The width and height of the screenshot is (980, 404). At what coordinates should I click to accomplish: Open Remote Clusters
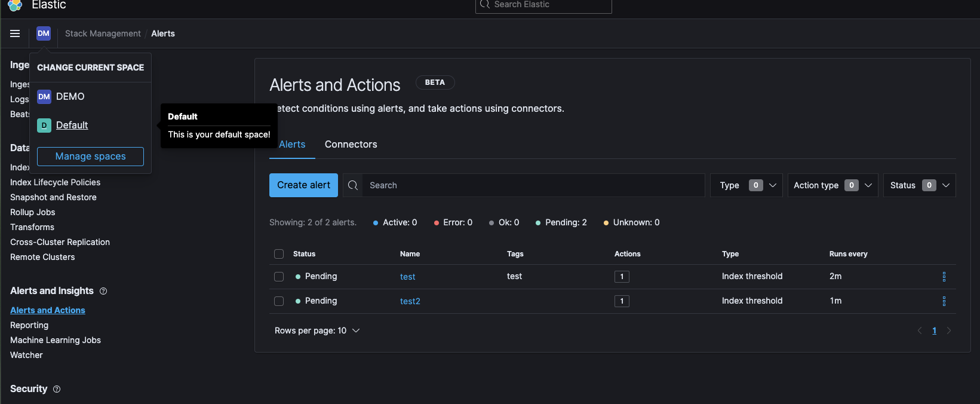(42, 257)
